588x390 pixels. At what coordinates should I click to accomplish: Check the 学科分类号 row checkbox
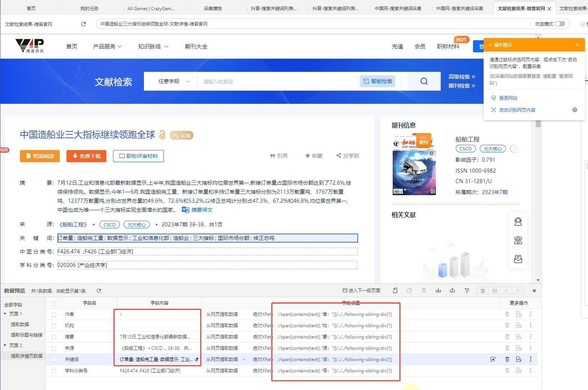point(54,371)
